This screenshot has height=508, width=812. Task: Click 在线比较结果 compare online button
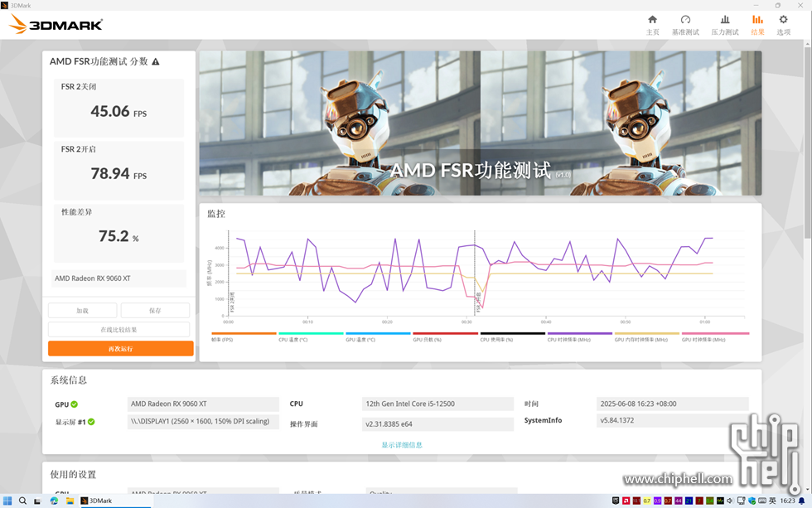[118, 329]
